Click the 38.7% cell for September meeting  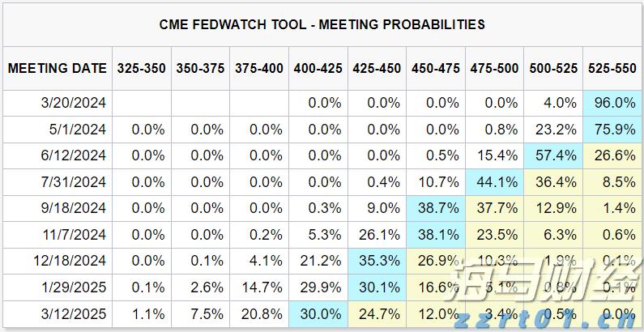(436, 207)
